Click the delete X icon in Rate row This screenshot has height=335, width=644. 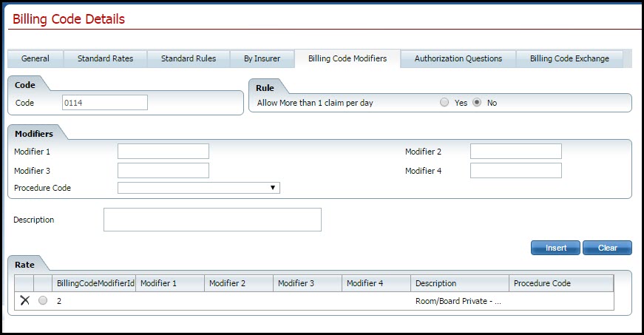pyautogui.click(x=24, y=301)
